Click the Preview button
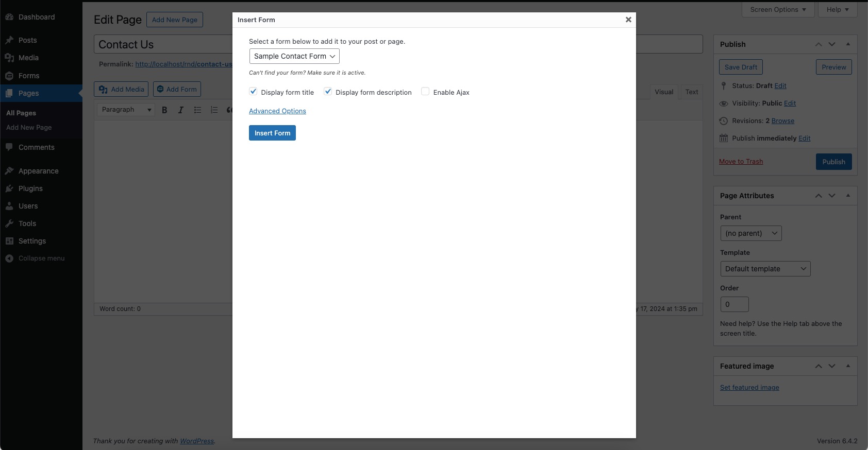 (x=833, y=67)
